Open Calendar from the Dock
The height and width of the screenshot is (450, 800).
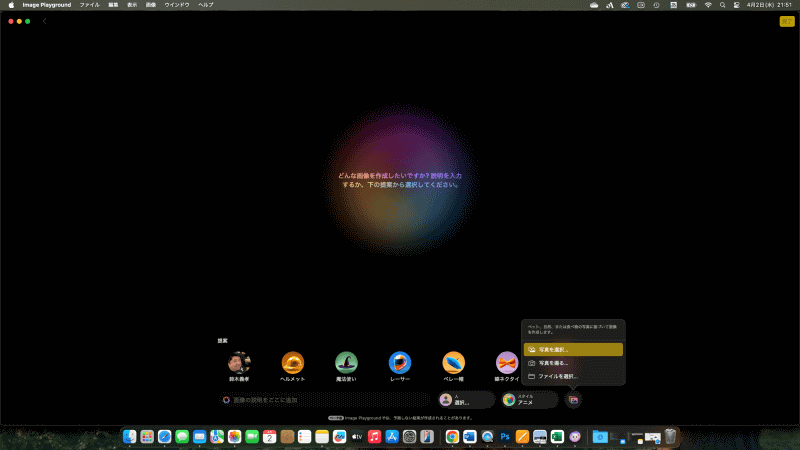[269, 437]
